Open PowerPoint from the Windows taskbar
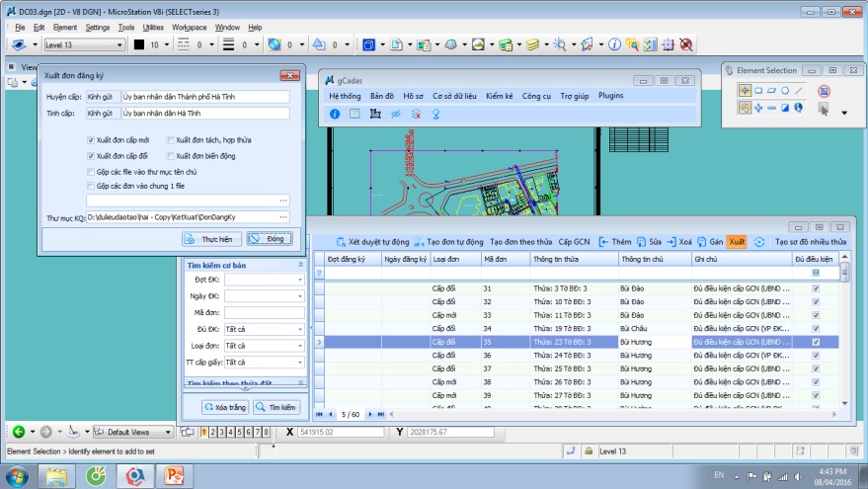This screenshot has width=868, height=489. 175,475
